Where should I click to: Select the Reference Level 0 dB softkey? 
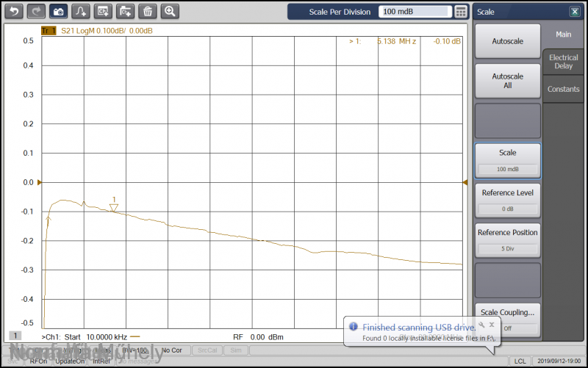click(x=508, y=201)
